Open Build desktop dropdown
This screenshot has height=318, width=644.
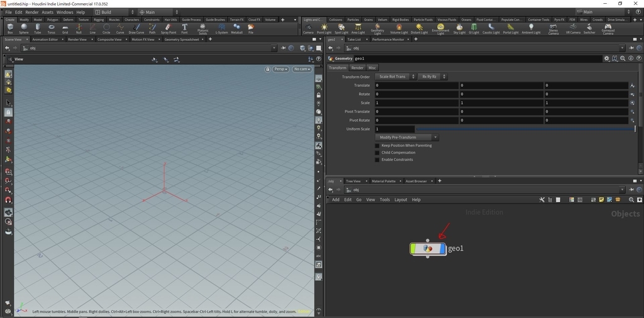(x=114, y=13)
